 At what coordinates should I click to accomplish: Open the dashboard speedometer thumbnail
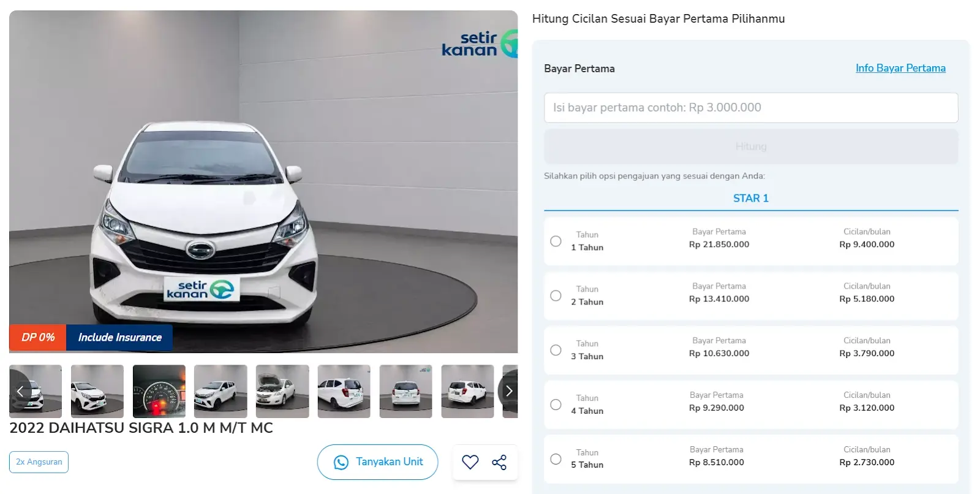(159, 391)
